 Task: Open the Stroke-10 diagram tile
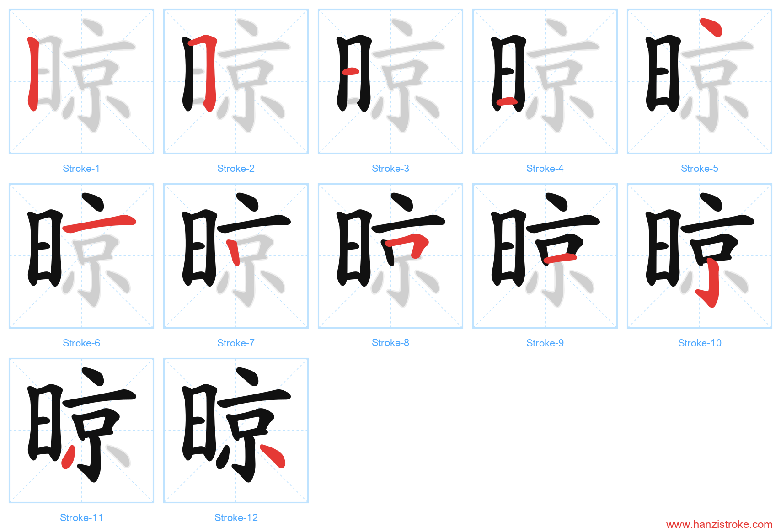[700, 256]
